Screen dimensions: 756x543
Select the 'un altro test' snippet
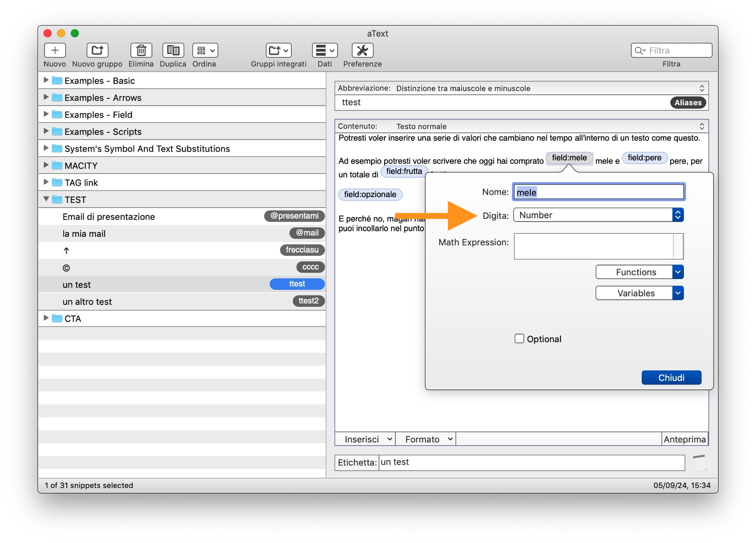click(x=87, y=302)
